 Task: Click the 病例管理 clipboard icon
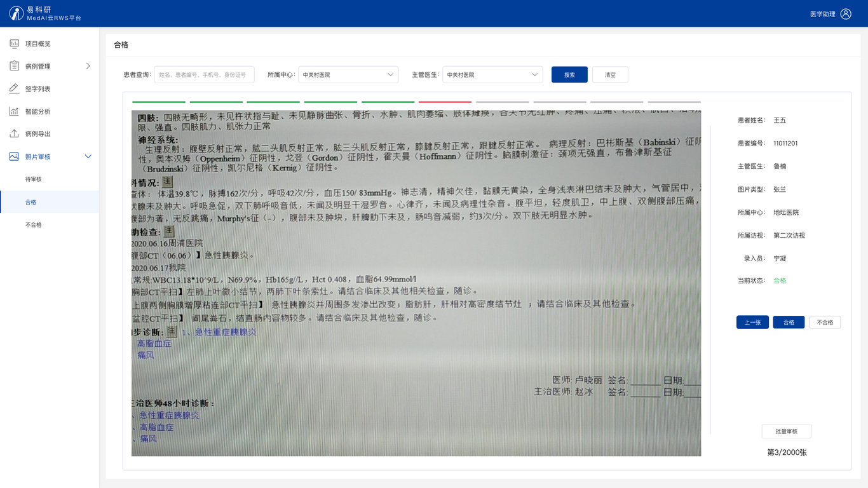point(14,66)
